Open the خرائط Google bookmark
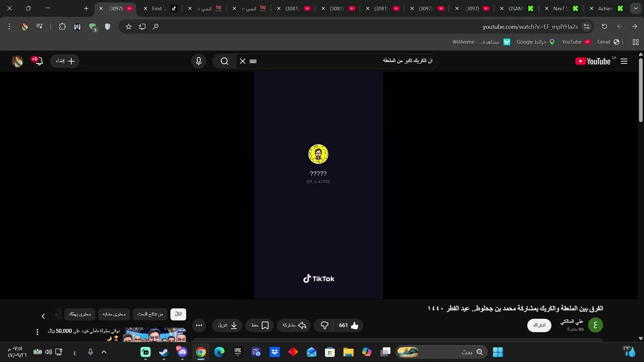The height and width of the screenshot is (362, 644). coord(536,42)
